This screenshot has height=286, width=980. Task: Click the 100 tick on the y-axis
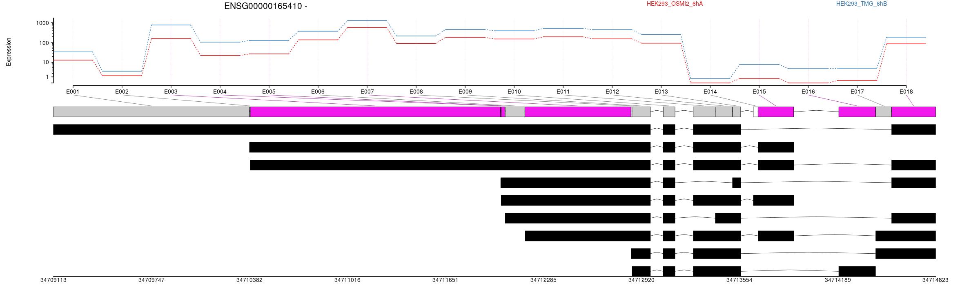[44, 43]
